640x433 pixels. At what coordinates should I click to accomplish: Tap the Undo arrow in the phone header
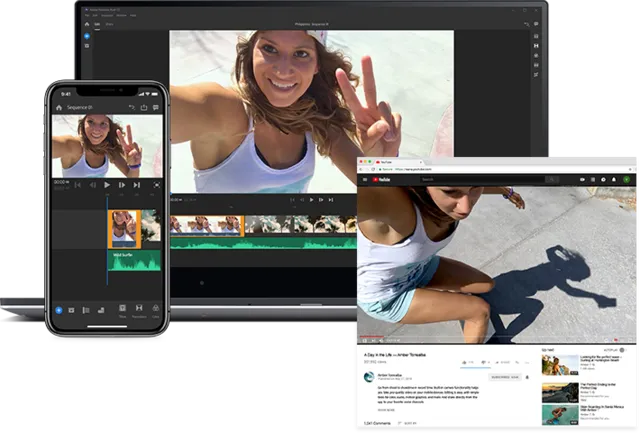pyautogui.click(x=130, y=107)
